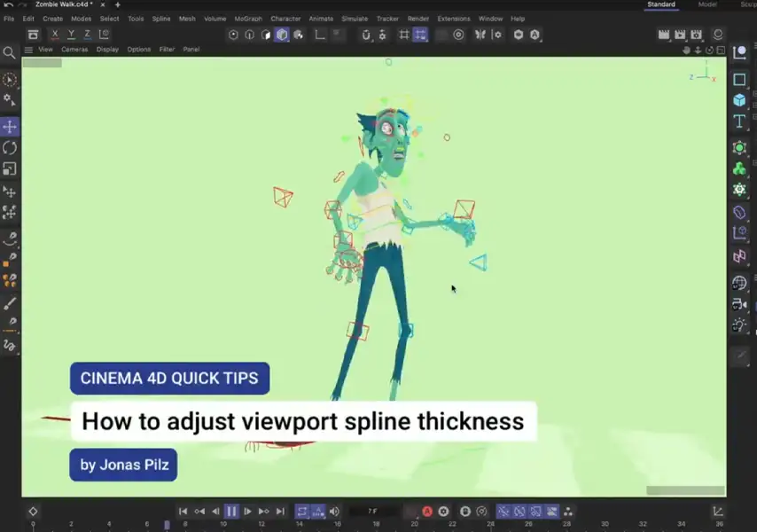Jump to the end of animation
The width and height of the screenshot is (757, 532).
pyautogui.click(x=280, y=512)
